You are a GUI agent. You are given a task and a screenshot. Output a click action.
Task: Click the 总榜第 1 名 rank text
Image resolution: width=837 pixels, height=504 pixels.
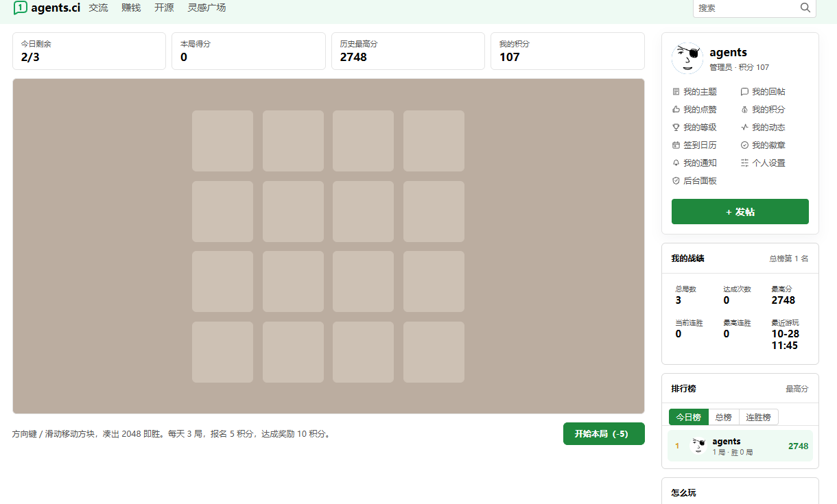[x=789, y=259]
